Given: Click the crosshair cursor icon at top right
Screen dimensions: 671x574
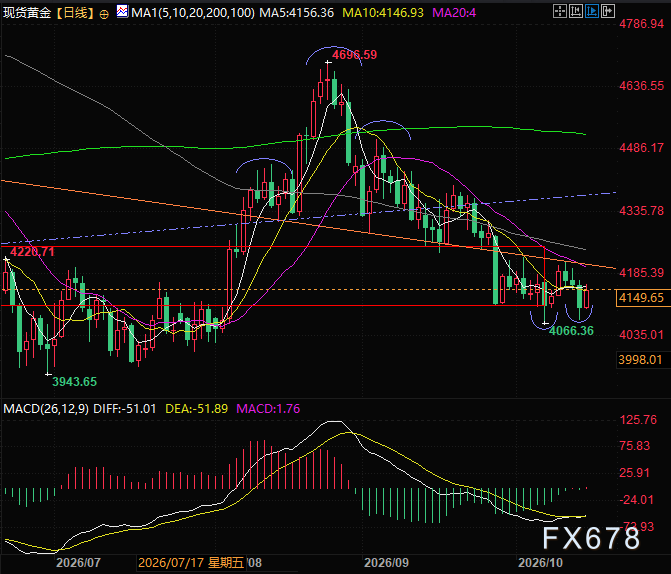Looking at the screenshot, I should pos(559,11).
